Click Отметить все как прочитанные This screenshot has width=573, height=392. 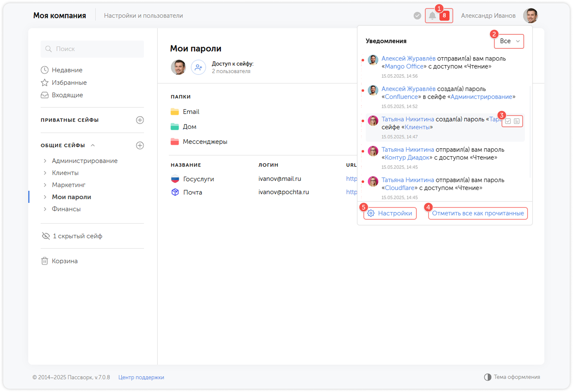click(478, 213)
